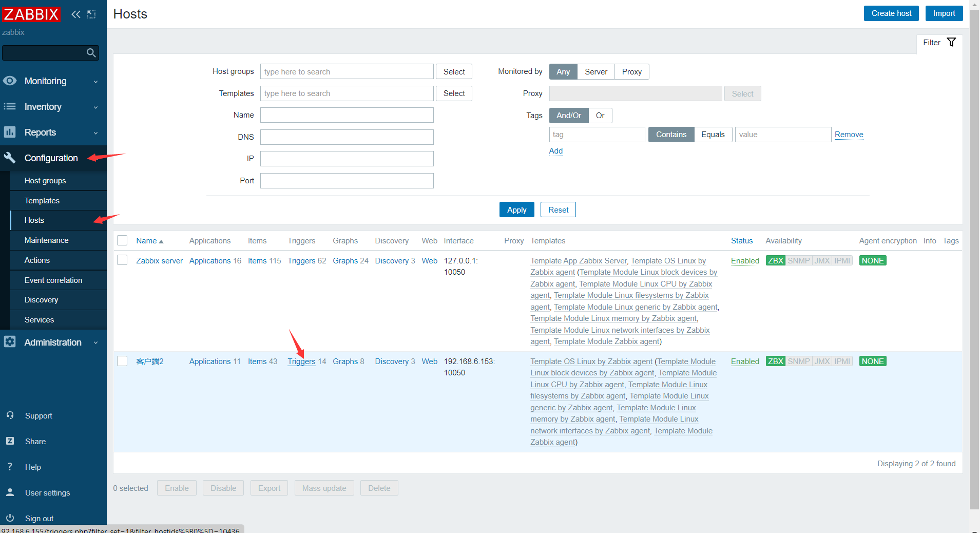Open Templates Select picker

[x=454, y=93]
